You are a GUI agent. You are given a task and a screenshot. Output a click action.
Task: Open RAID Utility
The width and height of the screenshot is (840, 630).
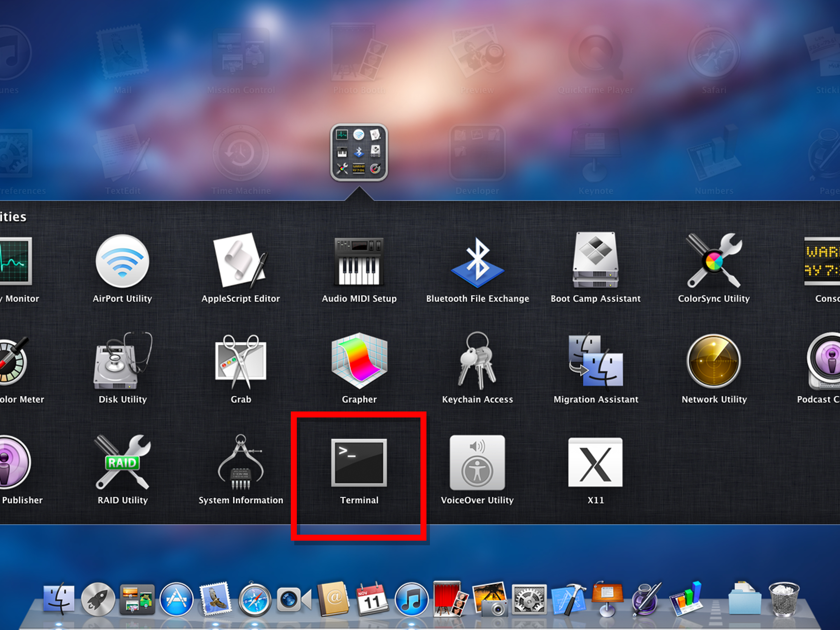pos(122,462)
